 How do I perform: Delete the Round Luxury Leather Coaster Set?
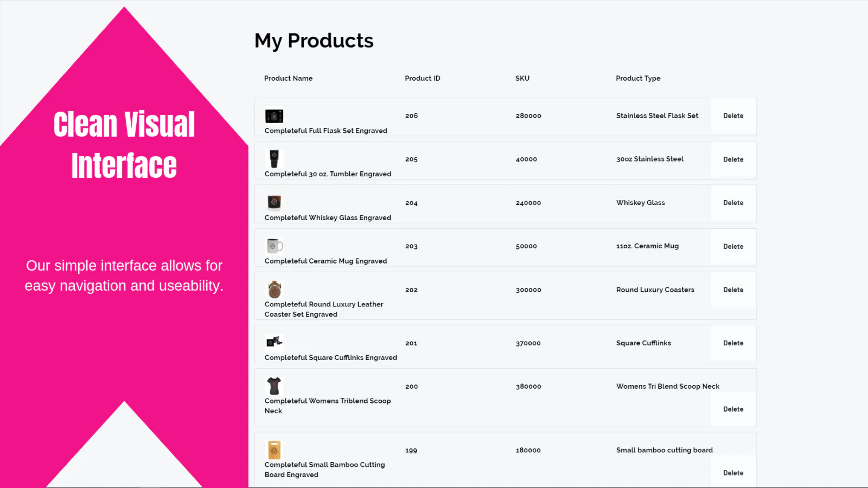tap(733, 290)
